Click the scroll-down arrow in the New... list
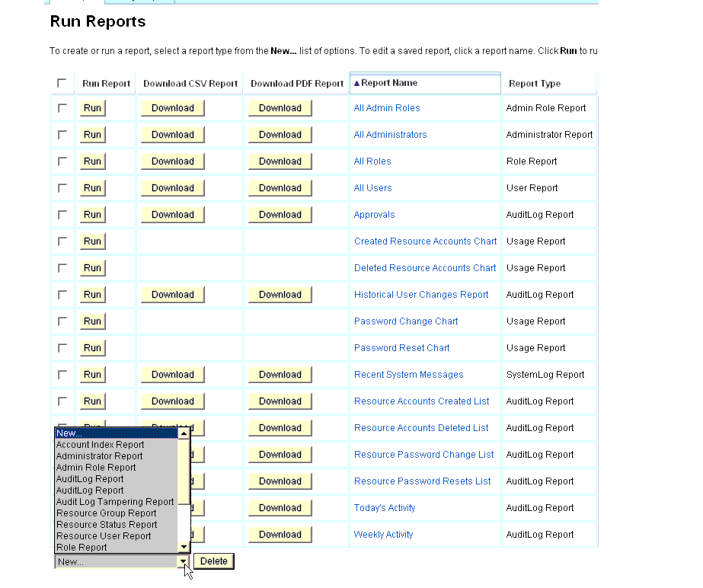Viewport: 703px width, 588px height. click(x=184, y=547)
